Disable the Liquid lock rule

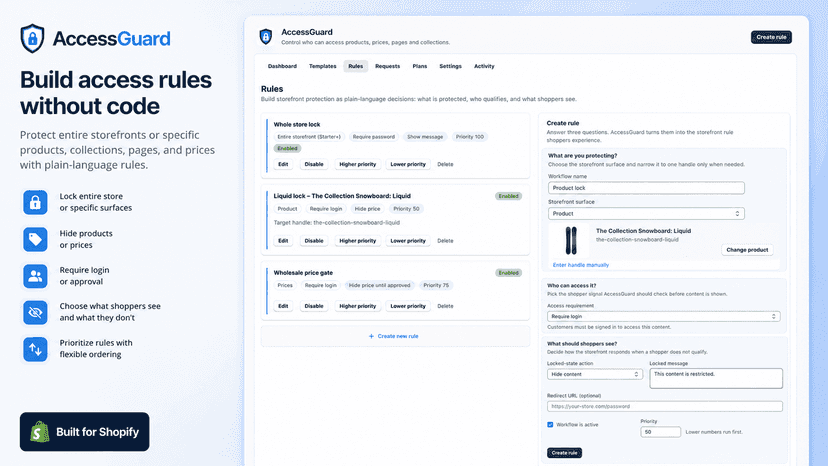coord(314,241)
